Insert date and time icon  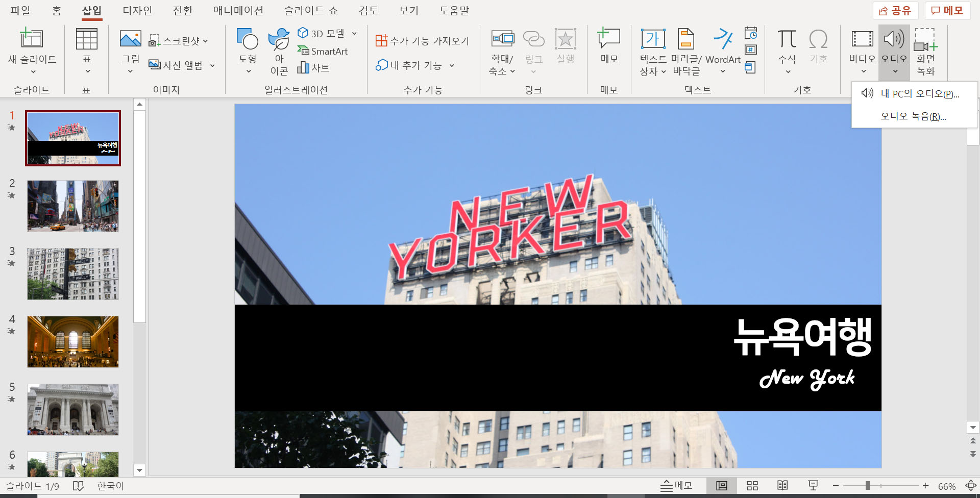[x=751, y=33]
